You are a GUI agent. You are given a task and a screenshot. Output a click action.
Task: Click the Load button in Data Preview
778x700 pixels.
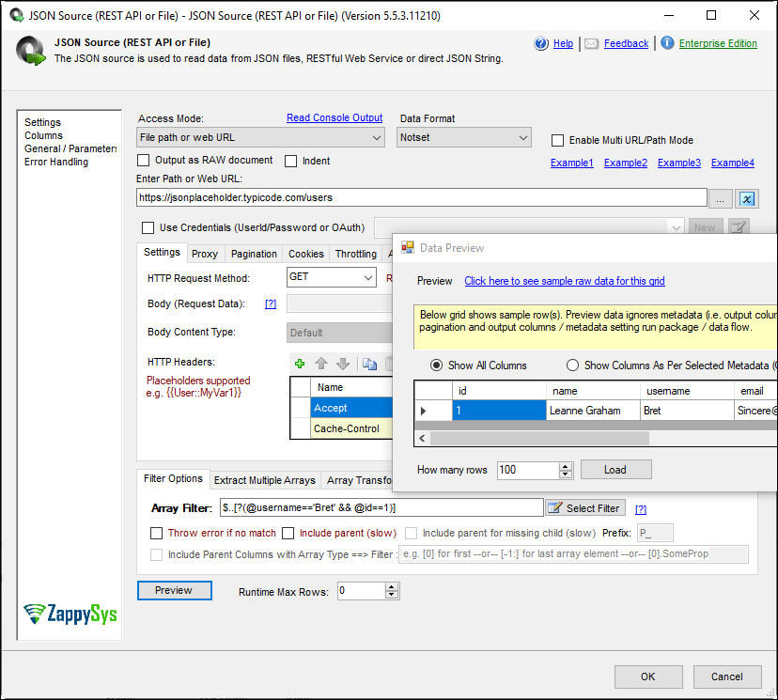615,470
